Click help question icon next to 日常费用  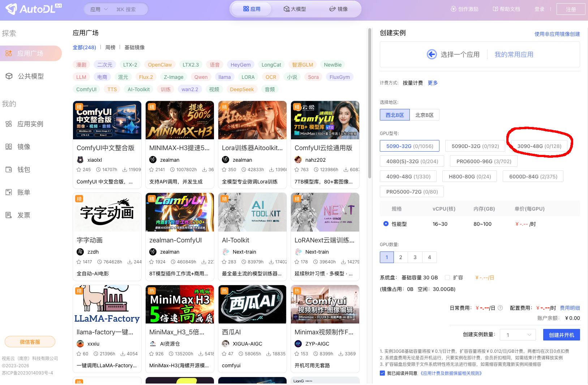click(500, 308)
